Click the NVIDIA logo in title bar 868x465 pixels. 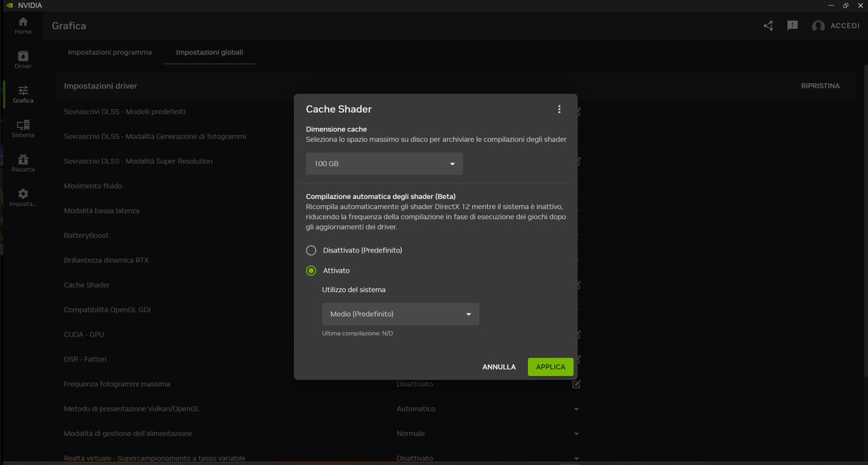9,5
